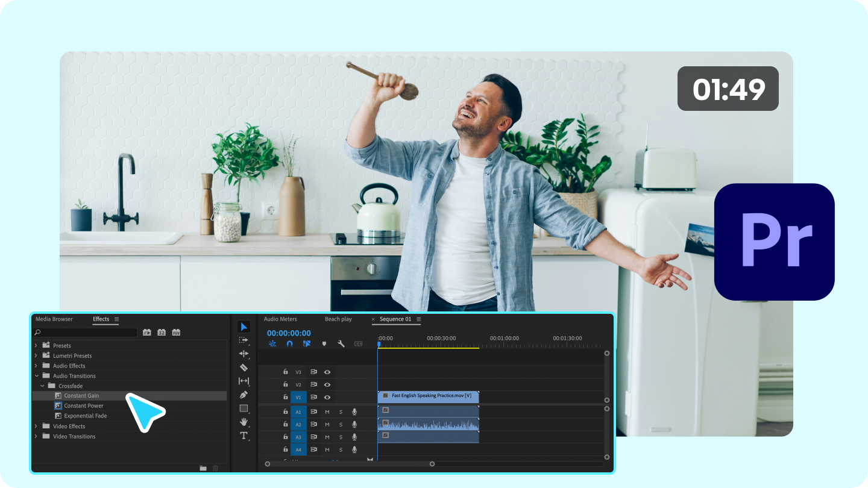Image resolution: width=868 pixels, height=488 pixels.
Task: Open the timeline wrench settings icon
Action: pos(341,343)
